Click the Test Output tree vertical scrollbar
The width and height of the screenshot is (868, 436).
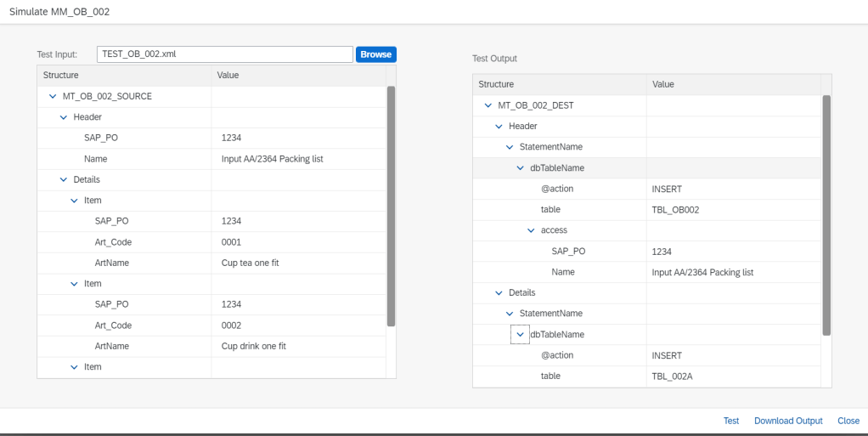coord(826,212)
